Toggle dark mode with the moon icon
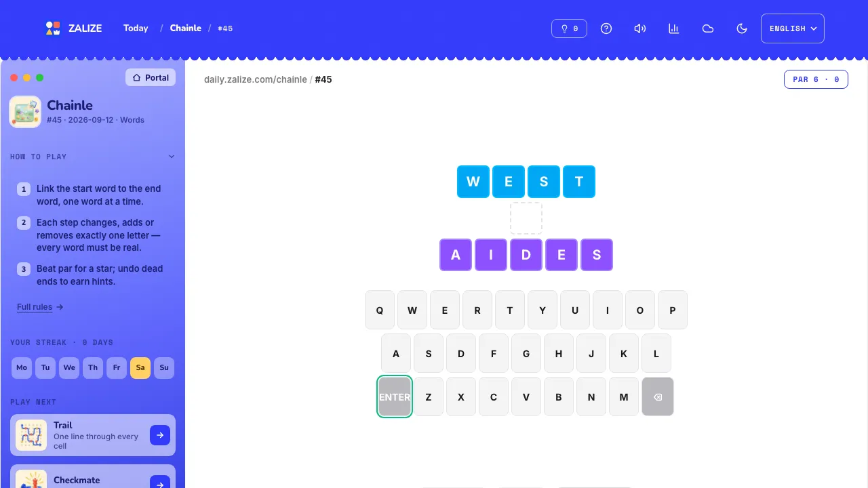 click(742, 28)
